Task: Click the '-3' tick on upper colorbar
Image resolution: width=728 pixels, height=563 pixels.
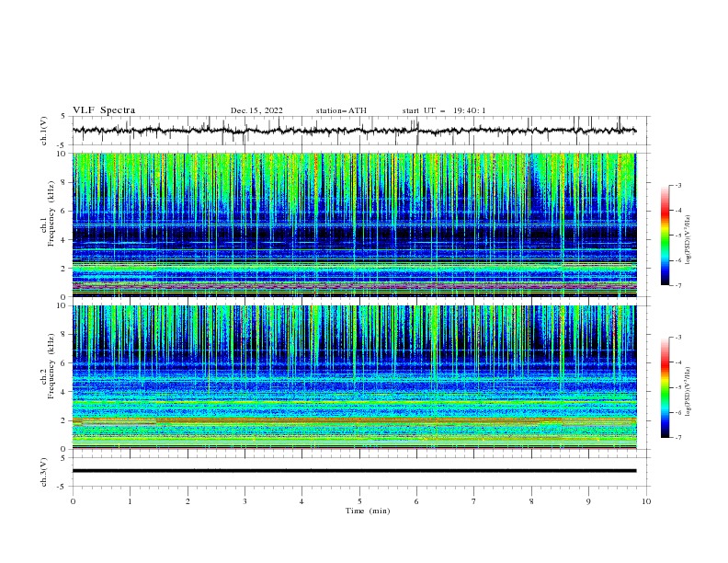Action: pyautogui.click(x=677, y=185)
